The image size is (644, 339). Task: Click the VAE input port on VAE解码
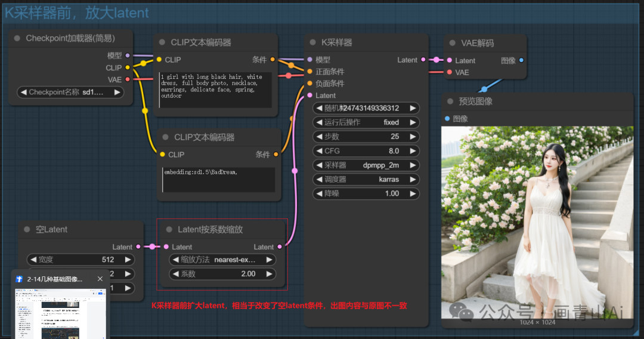450,72
